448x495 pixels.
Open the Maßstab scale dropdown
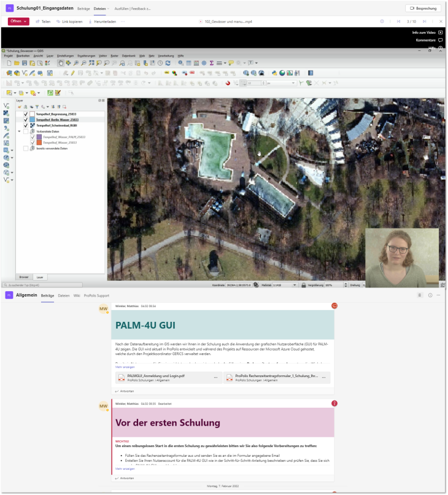[x=295, y=286]
